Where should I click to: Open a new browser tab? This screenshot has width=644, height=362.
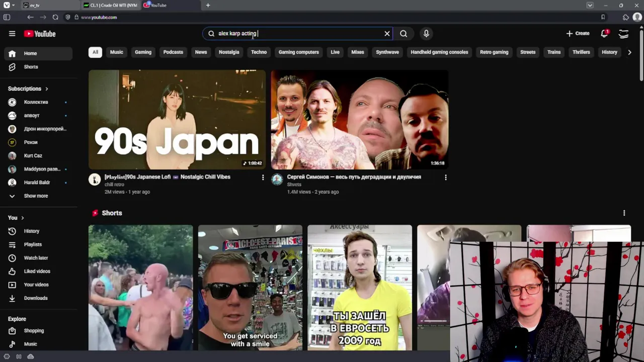[x=208, y=5]
